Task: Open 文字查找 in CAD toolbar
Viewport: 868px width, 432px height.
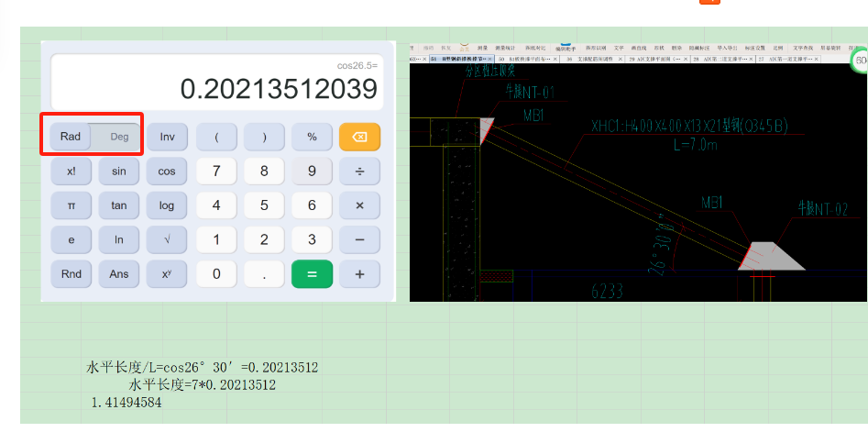Action: tap(802, 49)
